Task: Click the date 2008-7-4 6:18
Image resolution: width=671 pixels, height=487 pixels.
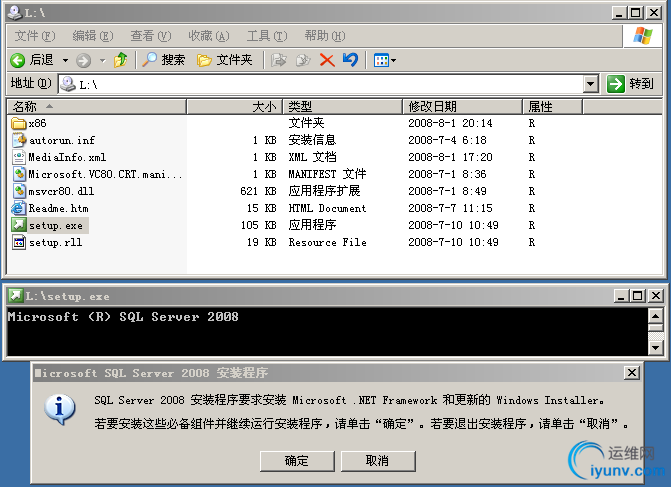Action: coord(447,140)
